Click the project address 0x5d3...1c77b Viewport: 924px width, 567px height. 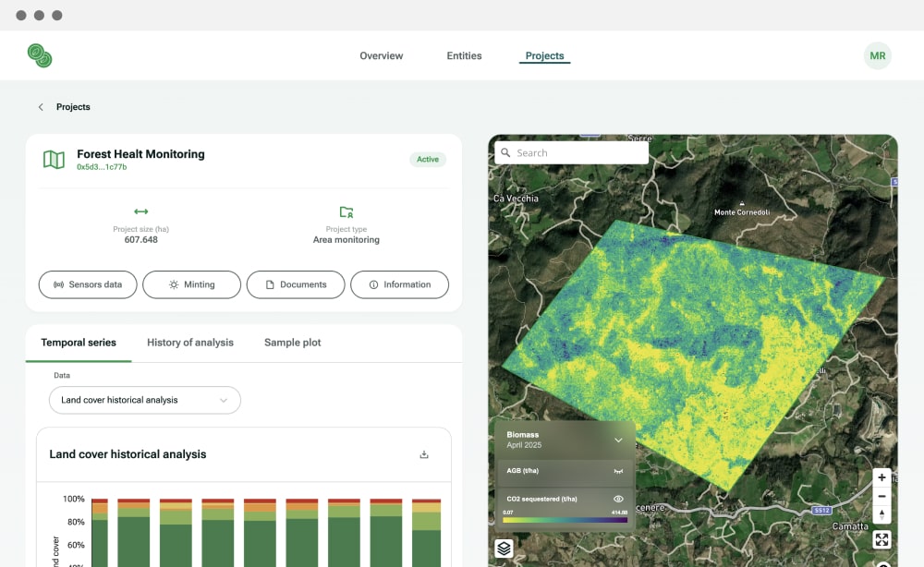pyautogui.click(x=102, y=167)
